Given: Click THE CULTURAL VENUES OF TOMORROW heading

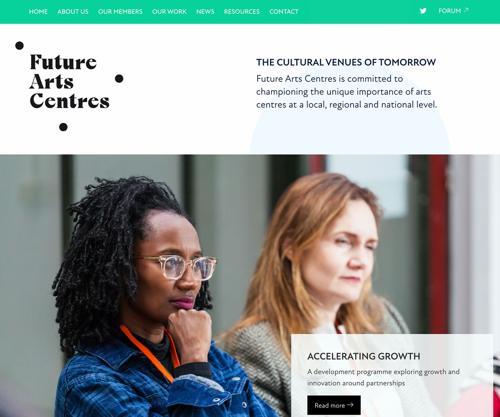Looking at the screenshot, I should coord(346,62).
